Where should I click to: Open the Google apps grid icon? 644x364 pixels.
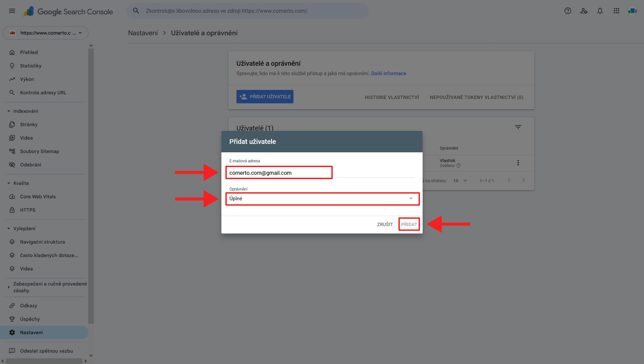(x=616, y=11)
